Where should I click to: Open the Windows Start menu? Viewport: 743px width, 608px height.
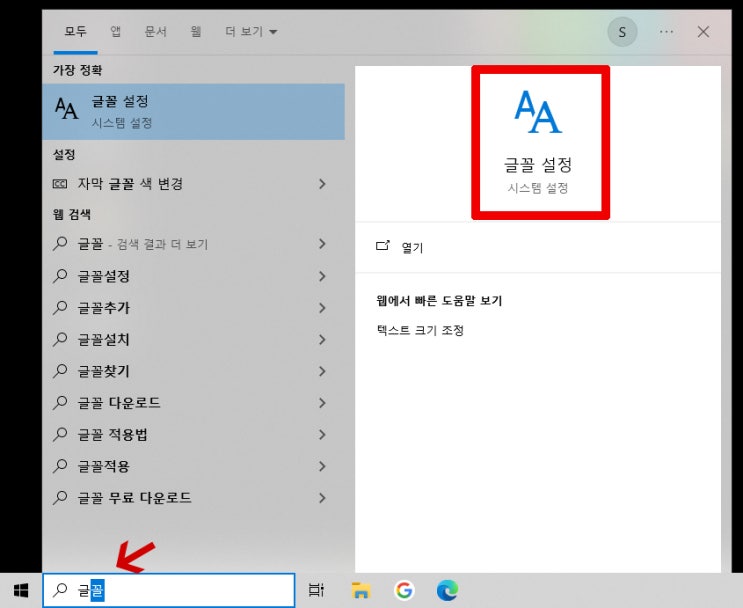[x=21, y=590]
